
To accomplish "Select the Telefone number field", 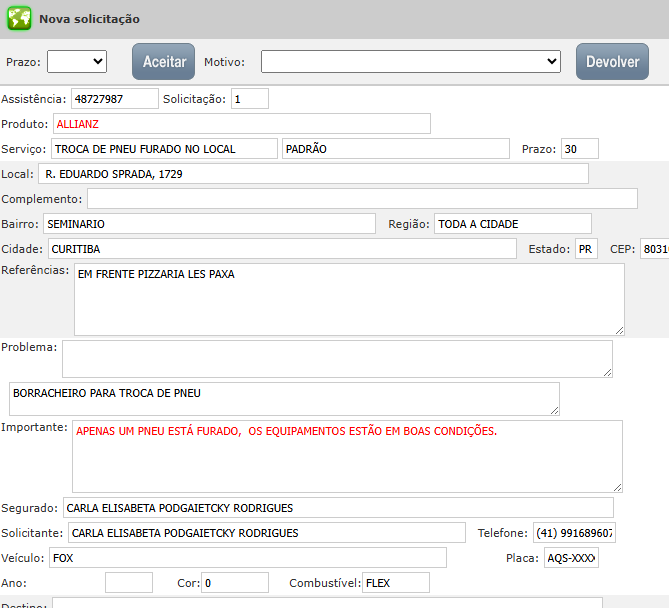I will click(x=574, y=533).
